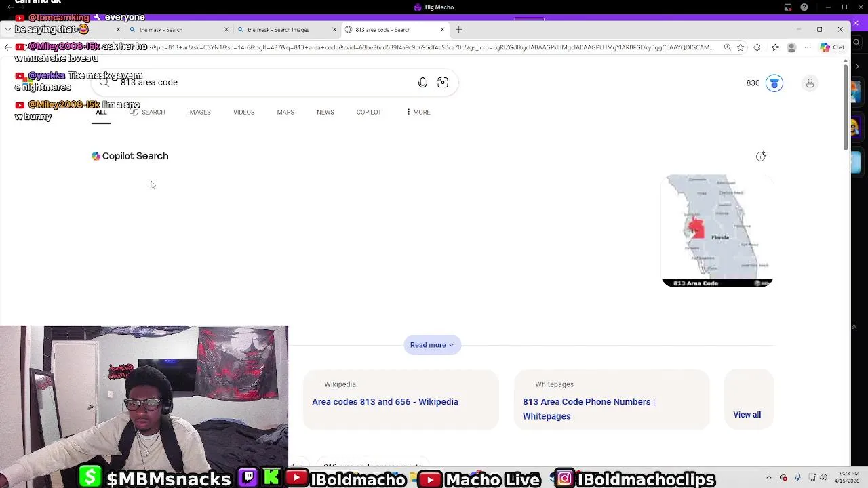Click the cloud sync error tray icon
Screen dimensions: 868x488
click(784, 478)
